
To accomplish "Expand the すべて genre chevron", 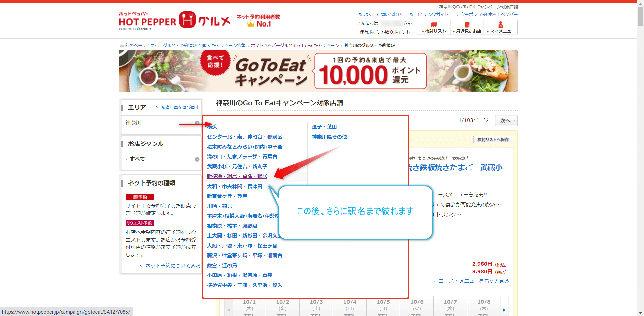I will coord(197,159).
